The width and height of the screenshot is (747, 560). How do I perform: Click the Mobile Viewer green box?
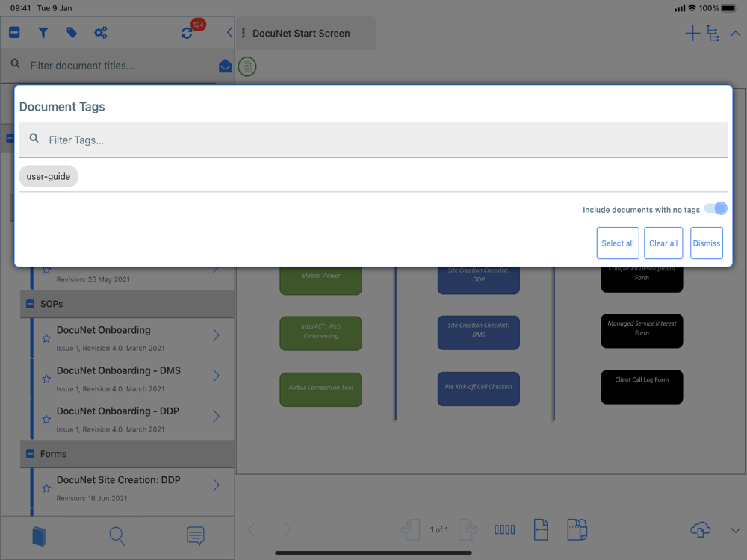pos(320,280)
